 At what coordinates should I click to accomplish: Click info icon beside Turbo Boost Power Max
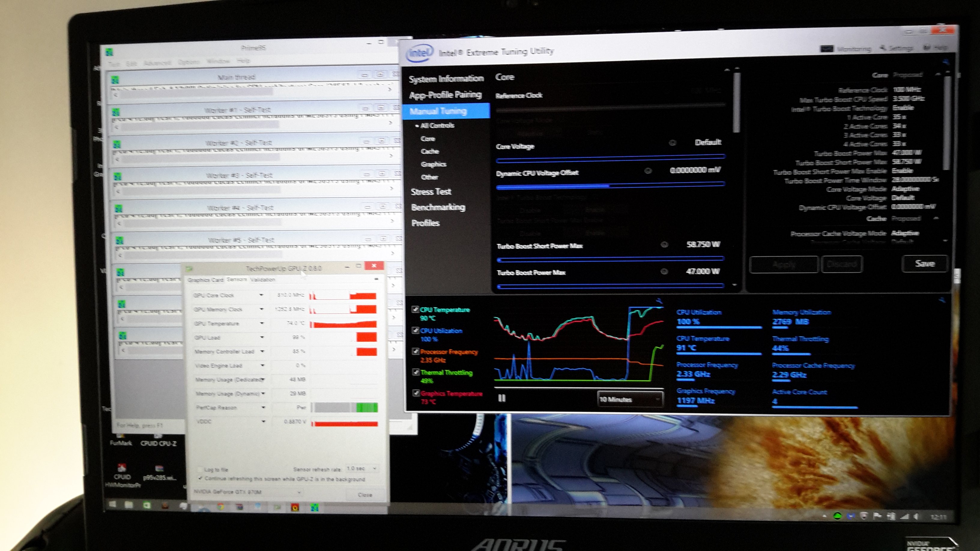click(x=664, y=272)
